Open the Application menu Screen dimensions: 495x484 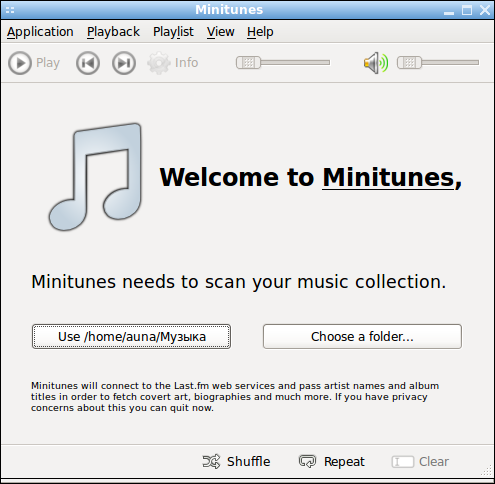tap(40, 32)
